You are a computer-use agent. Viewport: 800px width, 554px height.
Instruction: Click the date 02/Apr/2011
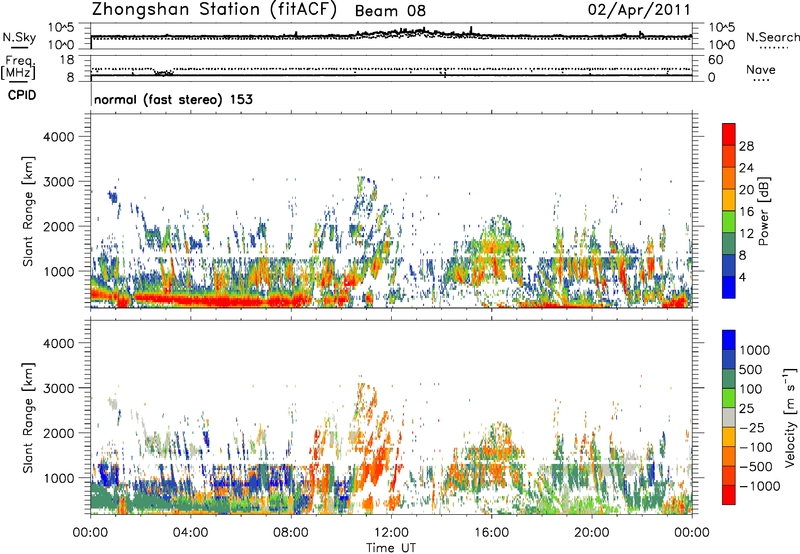pyautogui.click(x=639, y=10)
